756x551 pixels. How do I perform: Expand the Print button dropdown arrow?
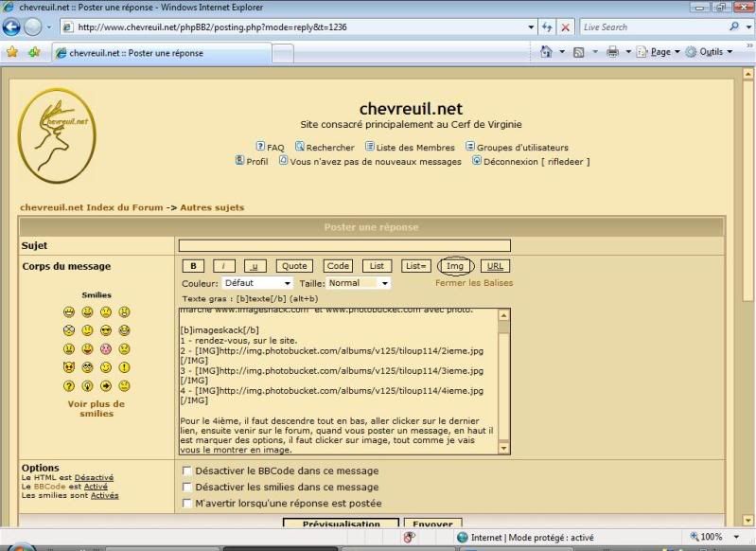pos(628,52)
